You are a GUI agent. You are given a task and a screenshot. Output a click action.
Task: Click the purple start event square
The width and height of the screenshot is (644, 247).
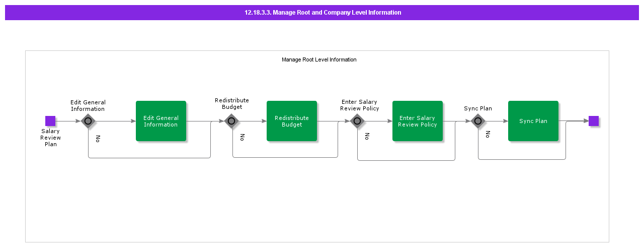pyautogui.click(x=50, y=121)
